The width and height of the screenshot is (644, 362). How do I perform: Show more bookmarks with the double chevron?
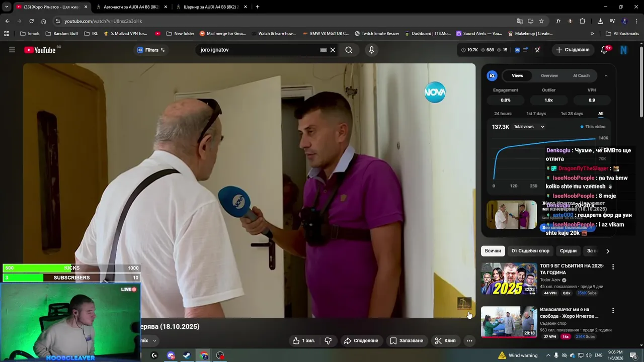pos(592,34)
